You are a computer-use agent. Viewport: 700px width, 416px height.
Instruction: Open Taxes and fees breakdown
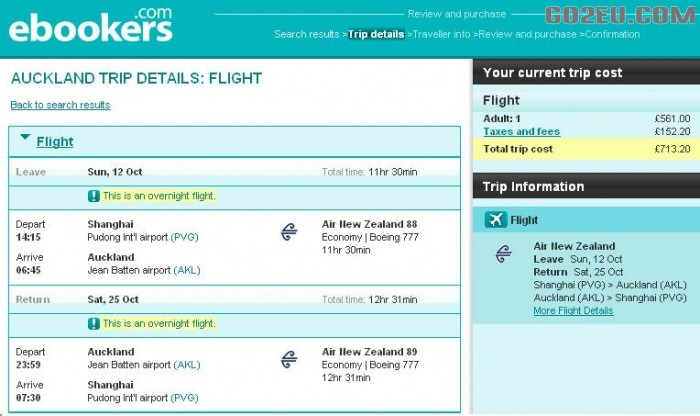[x=521, y=132]
